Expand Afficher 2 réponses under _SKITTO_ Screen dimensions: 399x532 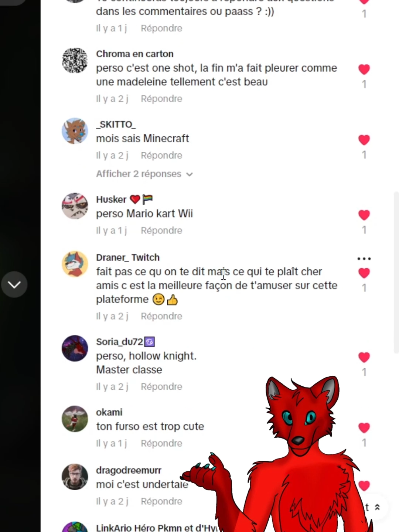point(144,174)
